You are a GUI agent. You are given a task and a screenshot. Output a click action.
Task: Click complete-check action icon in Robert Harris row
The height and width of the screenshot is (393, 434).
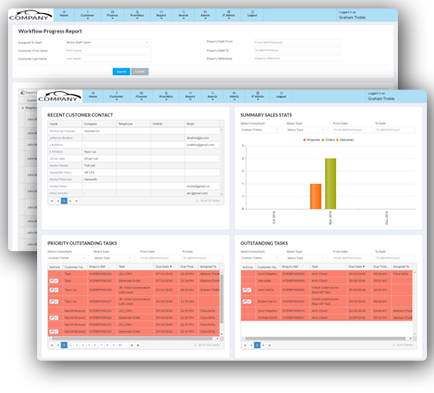coord(249,301)
